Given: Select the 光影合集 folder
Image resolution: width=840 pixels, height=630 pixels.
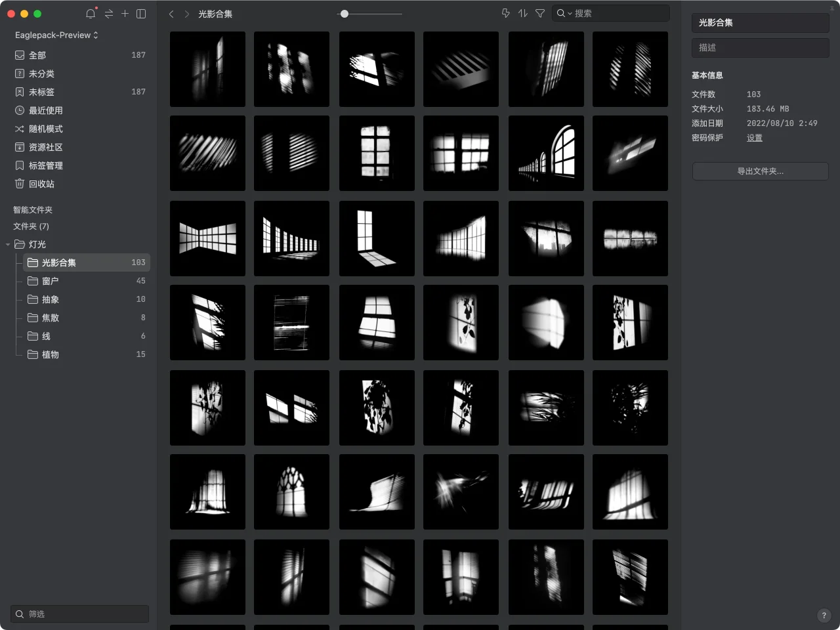Looking at the screenshot, I should pyautogui.click(x=87, y=262).
